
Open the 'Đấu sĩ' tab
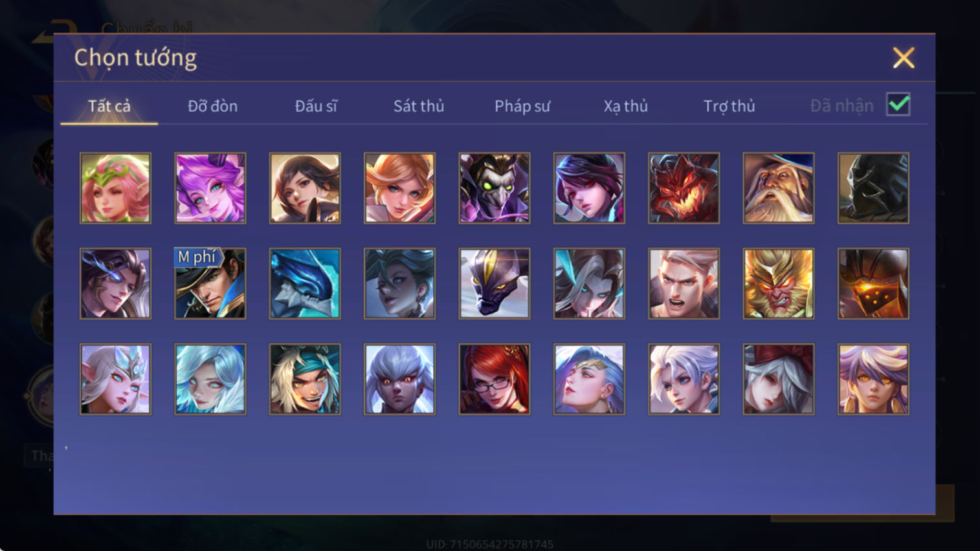click(316, 106)
